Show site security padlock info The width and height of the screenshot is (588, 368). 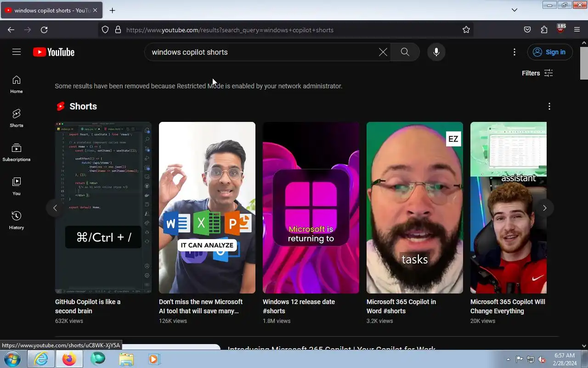118,30
